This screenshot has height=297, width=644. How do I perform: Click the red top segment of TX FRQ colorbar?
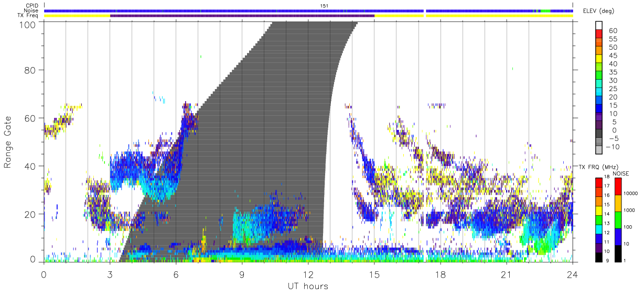[598, 182]
